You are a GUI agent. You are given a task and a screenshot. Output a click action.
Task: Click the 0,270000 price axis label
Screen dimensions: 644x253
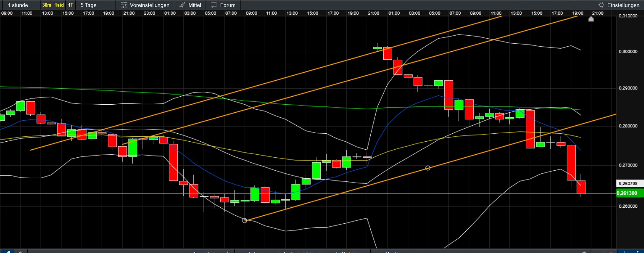[x=628, y=165]
